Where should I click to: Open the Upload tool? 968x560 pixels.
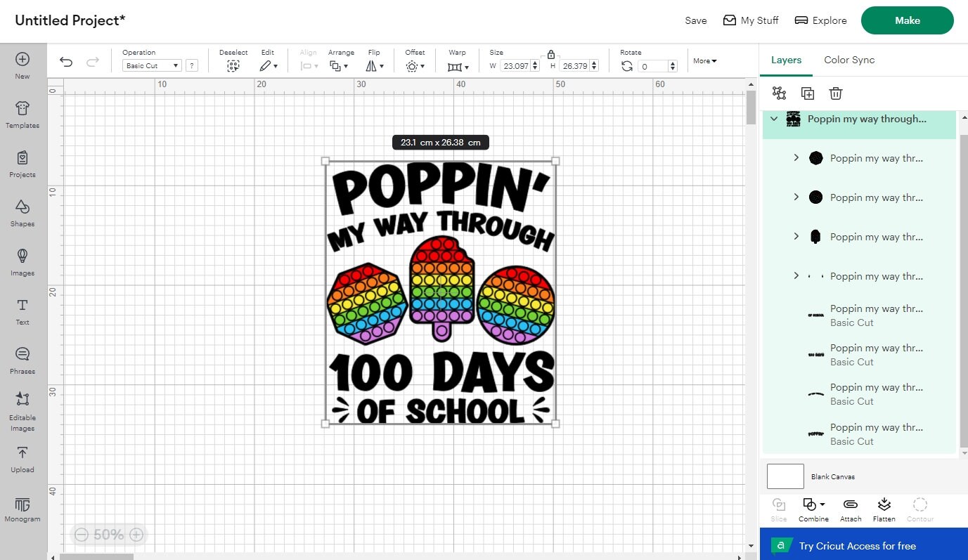pyautogui.click(x=22, y=460)
